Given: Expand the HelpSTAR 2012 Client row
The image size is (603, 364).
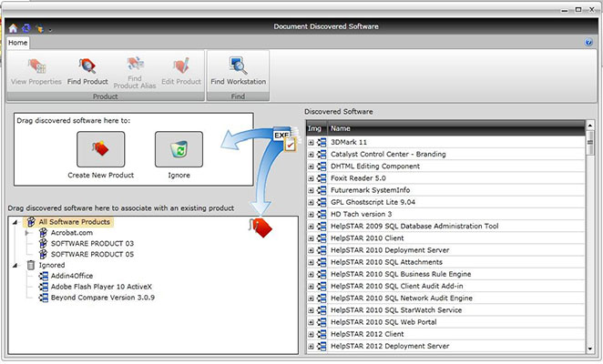Looking at the screenshot, I should pos(311,334).
